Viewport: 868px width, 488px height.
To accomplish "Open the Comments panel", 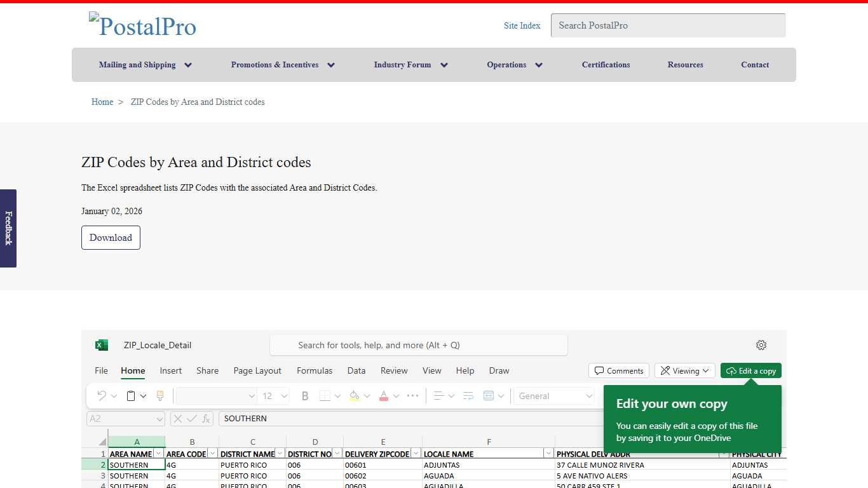I will (618, 370).
